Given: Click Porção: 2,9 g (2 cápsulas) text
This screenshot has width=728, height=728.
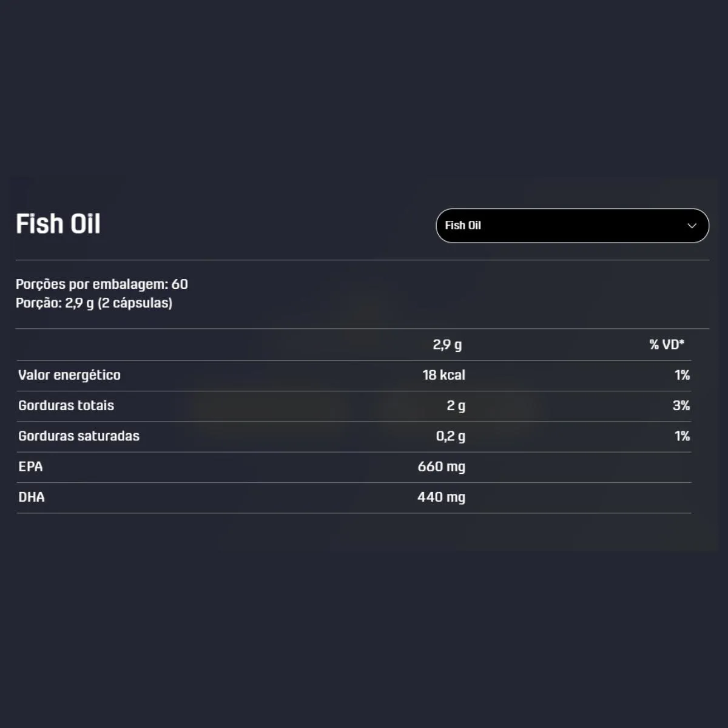Looking at the screenshot, I should click(94, 303).
